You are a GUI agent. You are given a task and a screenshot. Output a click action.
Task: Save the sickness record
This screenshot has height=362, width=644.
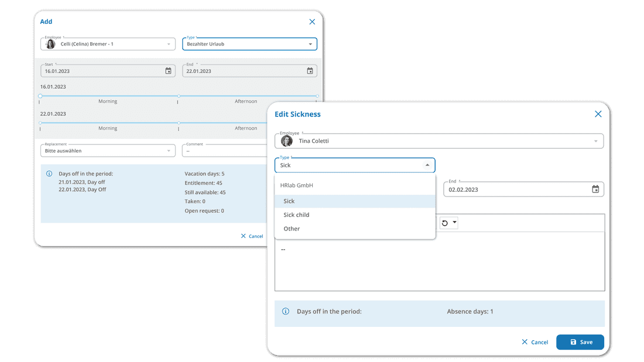coord(580,342)
